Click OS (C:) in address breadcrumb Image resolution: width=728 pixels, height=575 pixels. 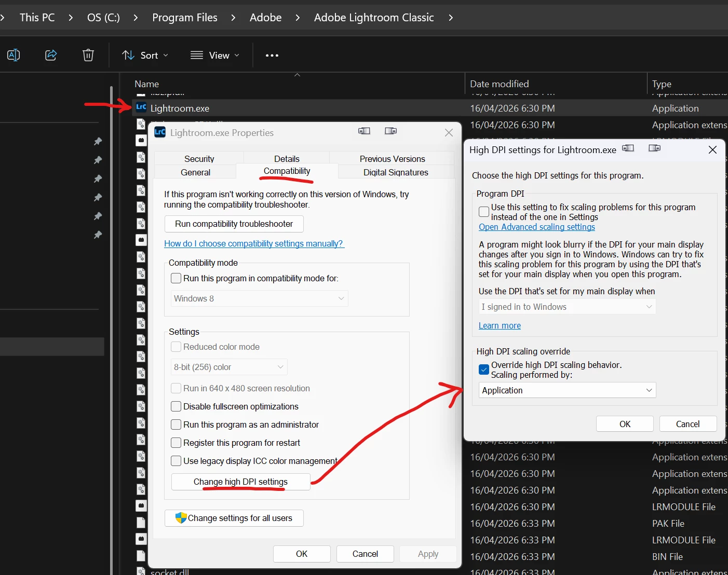[103, 18]
